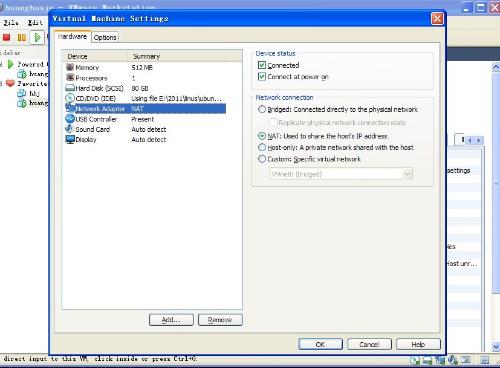Click the Device column header
500x368 pixels.
pyautogui.click(x=96, y=56)
